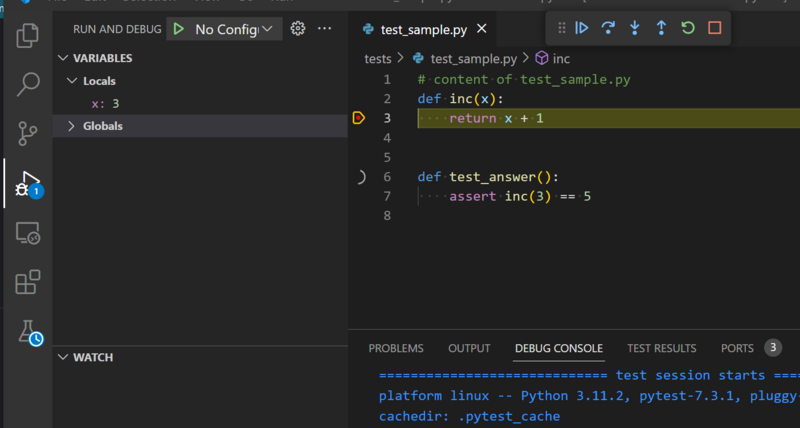Open the Testing flask view
The width and height of the screenshot is (800, 428).
pos(30,333)
